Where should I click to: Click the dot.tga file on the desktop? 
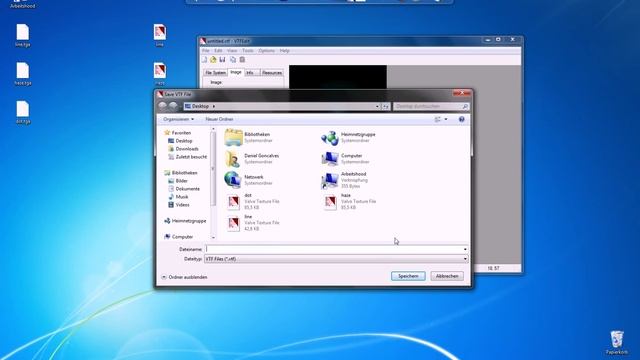tap(23, 112)
